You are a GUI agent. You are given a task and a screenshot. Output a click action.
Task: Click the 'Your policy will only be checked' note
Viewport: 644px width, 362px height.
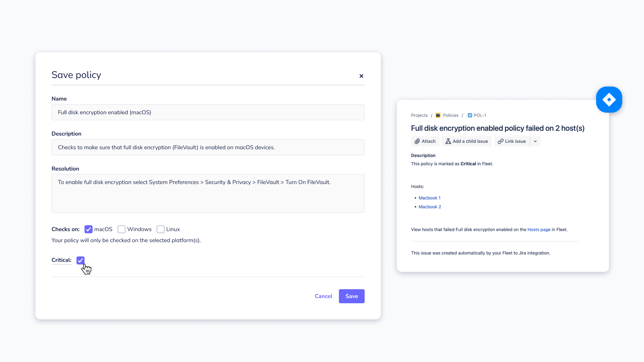click(126, 241)
